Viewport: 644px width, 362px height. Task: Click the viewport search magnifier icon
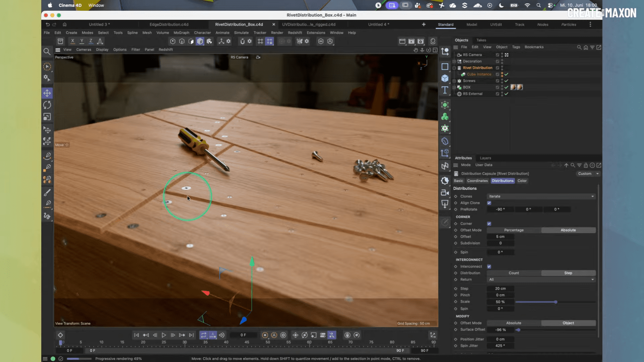[x=47, y=51]
